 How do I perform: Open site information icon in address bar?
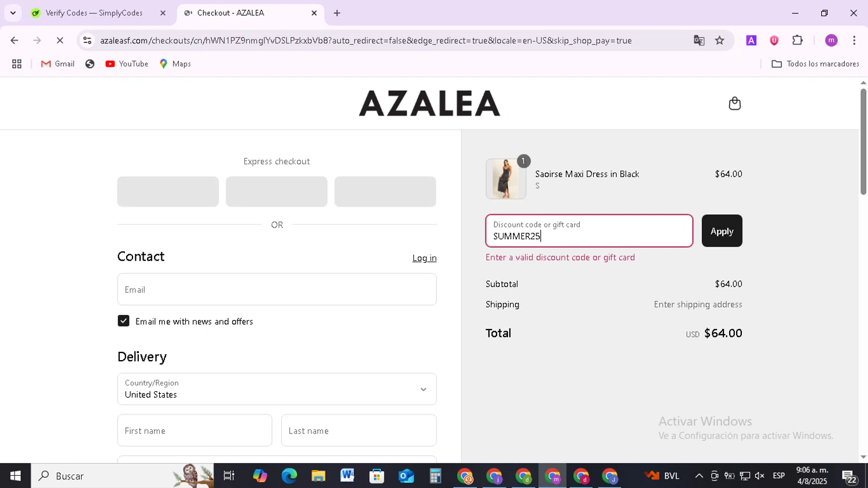tap(87, 41)
